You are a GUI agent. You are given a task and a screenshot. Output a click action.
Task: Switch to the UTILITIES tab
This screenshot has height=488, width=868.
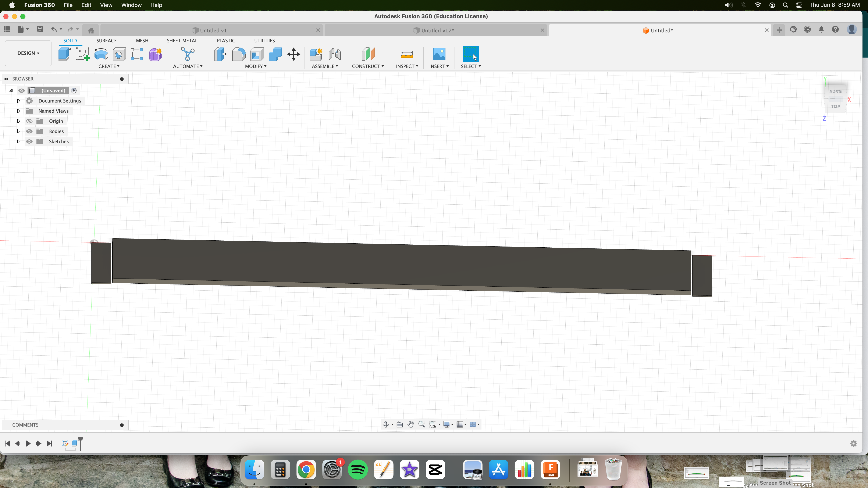tap(264, 41)
